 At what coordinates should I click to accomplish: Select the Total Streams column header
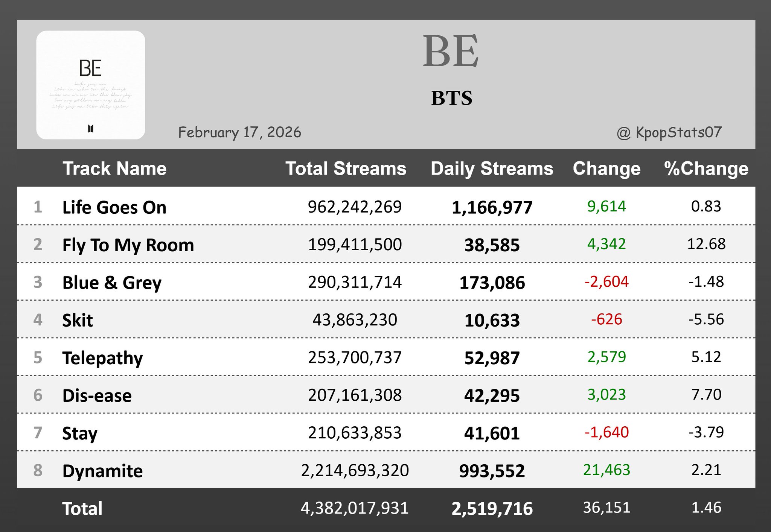click(346, 168)
